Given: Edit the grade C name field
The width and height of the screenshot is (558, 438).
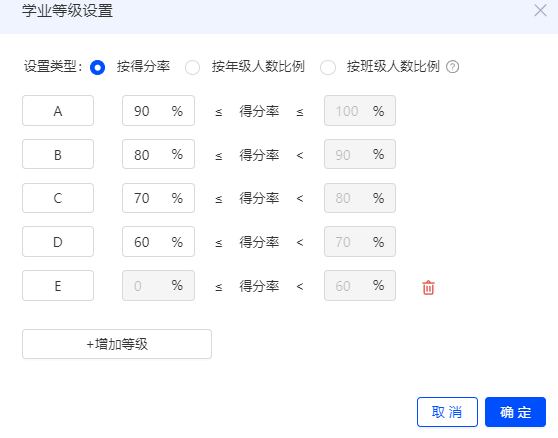Looking at the screenshot, I should click(x=58, y=198).
